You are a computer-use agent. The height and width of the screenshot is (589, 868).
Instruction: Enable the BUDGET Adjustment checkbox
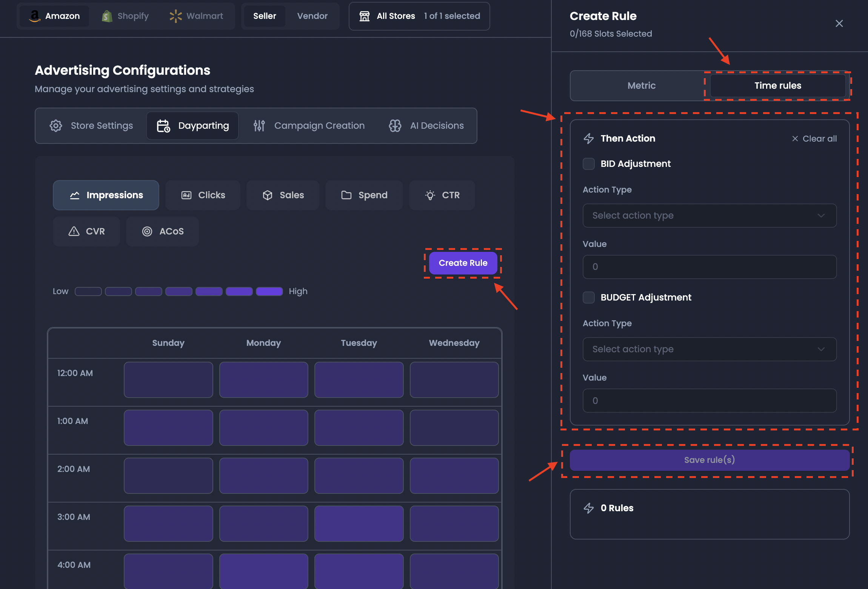[x=589, y=298]
